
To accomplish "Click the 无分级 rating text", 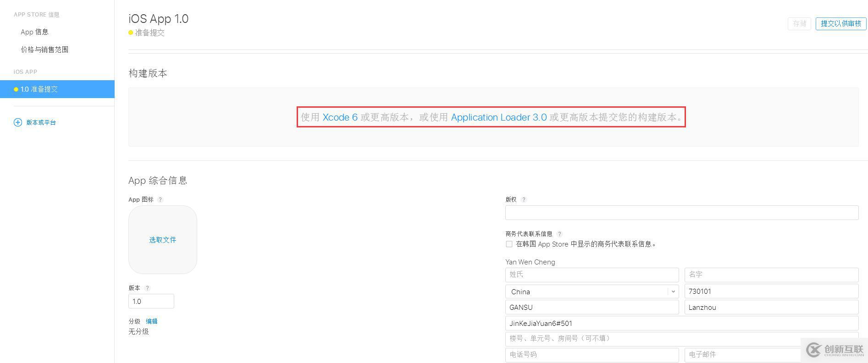I will (138, 332).
